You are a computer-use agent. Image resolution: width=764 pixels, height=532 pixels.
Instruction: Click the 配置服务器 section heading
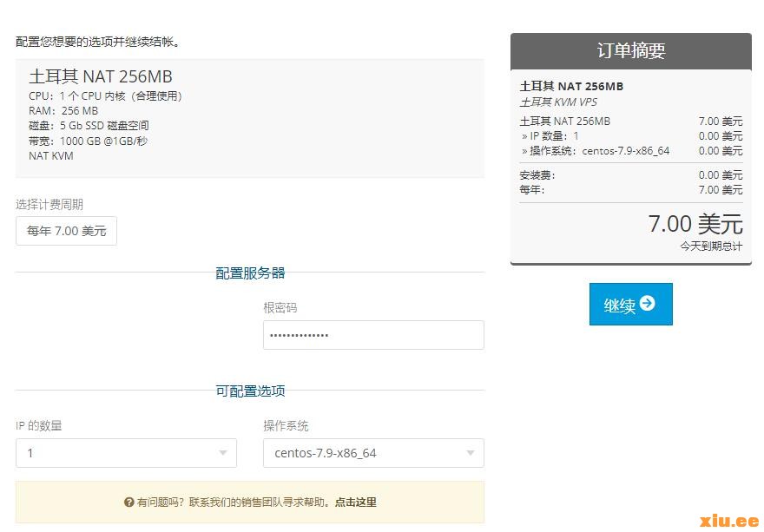250,273
